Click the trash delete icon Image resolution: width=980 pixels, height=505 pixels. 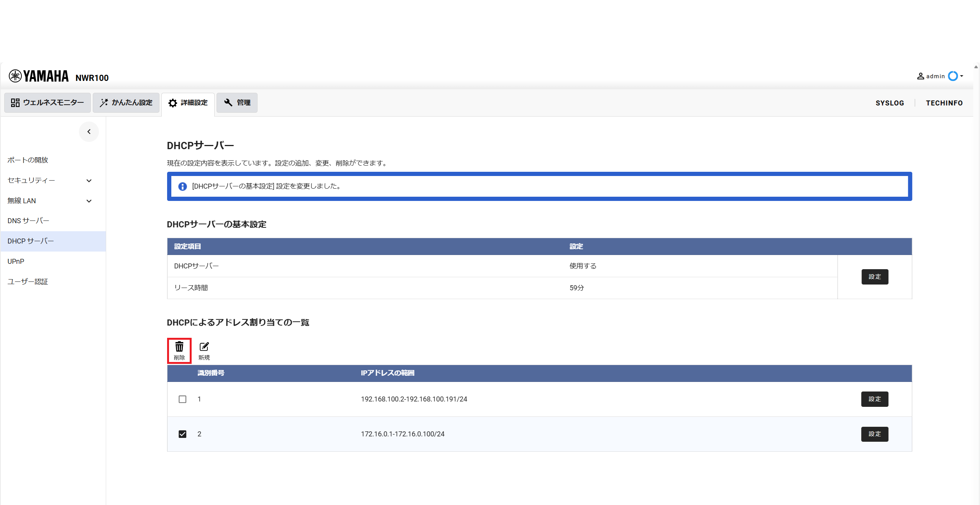click(179, 347)
